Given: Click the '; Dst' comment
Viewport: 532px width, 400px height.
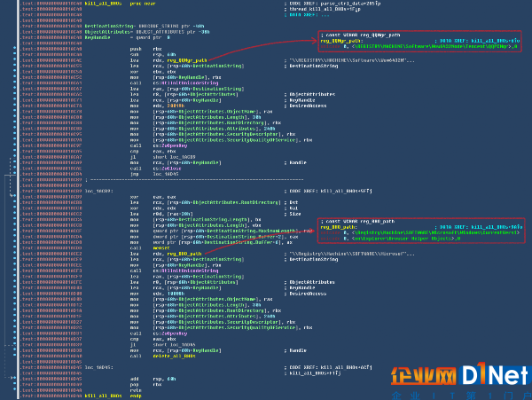Looking at the screenshot, I should coord(292,202).
